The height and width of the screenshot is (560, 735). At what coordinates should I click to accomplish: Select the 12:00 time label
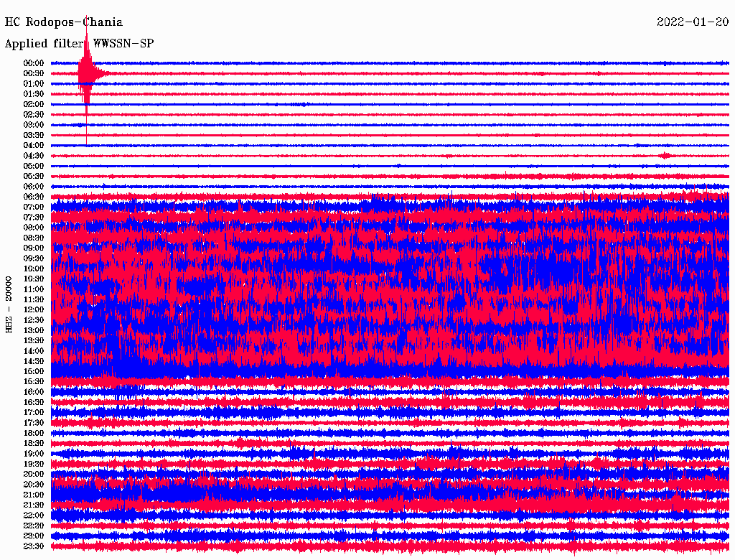pos(34,309)
